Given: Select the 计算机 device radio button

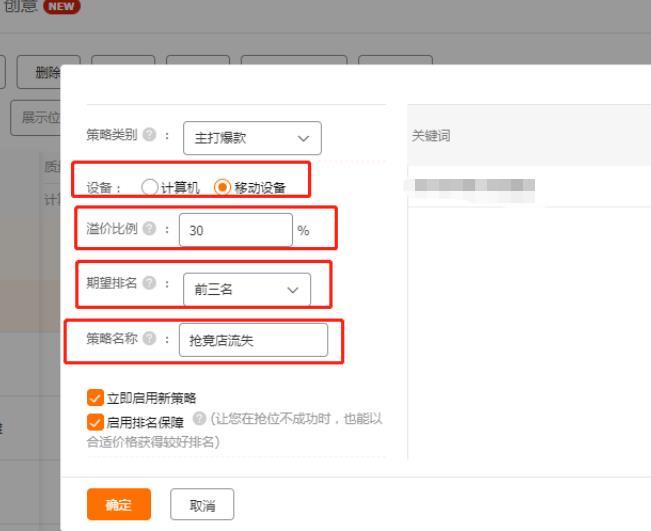Looking at the screenshot, I should click(150, 187).
